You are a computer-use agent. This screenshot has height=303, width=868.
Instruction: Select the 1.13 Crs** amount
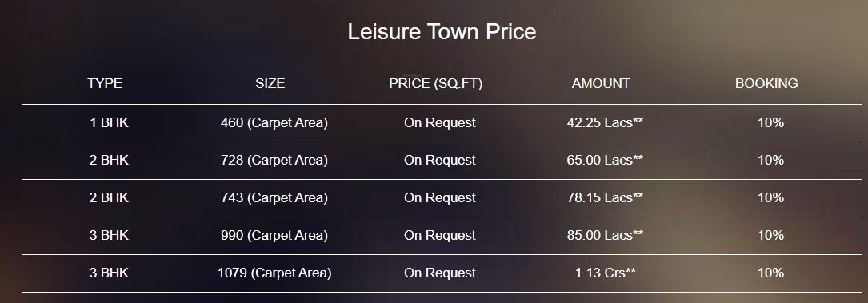pyautogui.click(x=605, y=273)
